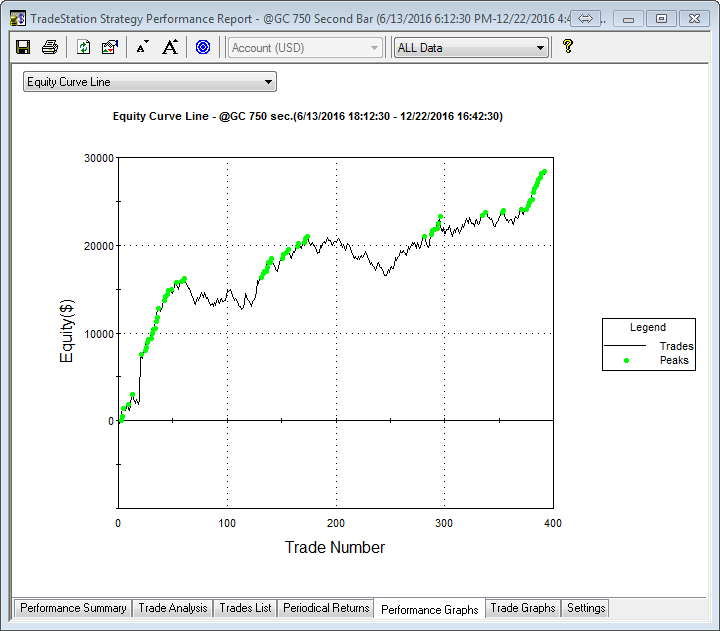Open the Settings tab

pyautogui.click(x=585, y=608)
